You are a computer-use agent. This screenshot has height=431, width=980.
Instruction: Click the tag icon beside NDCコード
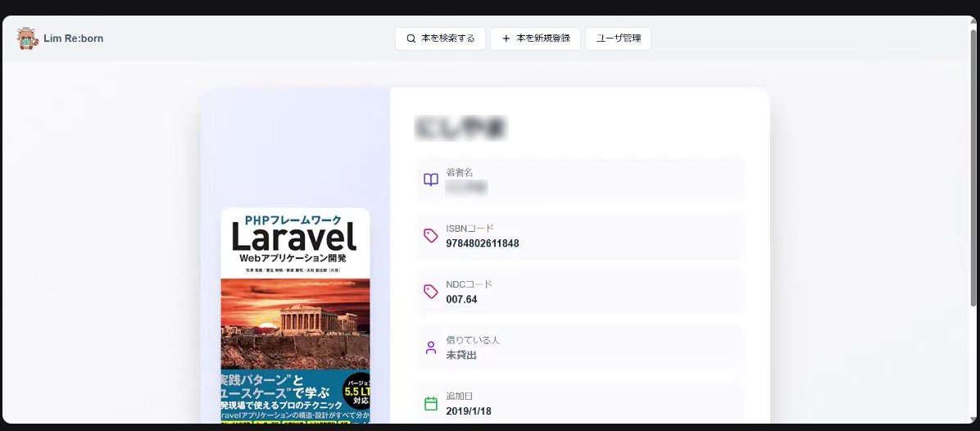431,292
